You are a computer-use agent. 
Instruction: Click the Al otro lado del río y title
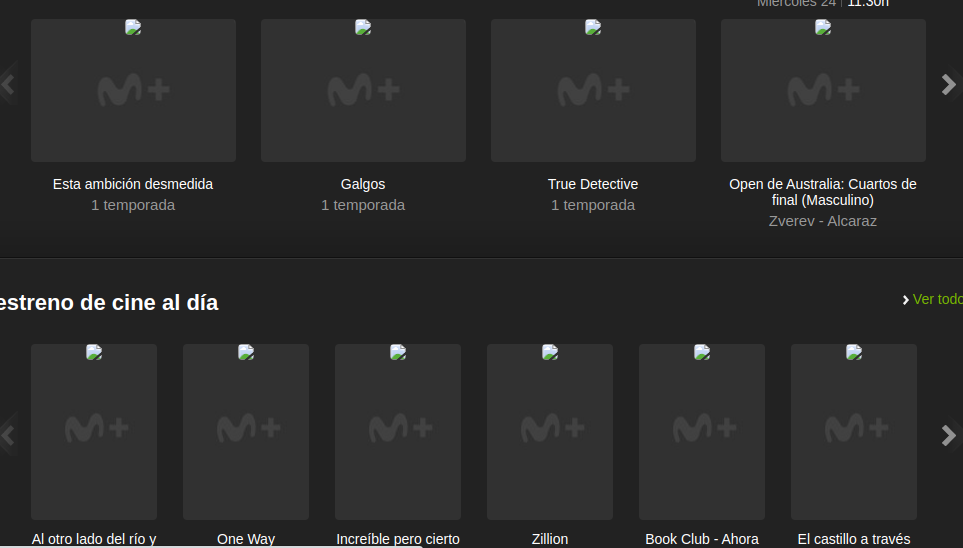pos(94,539)
